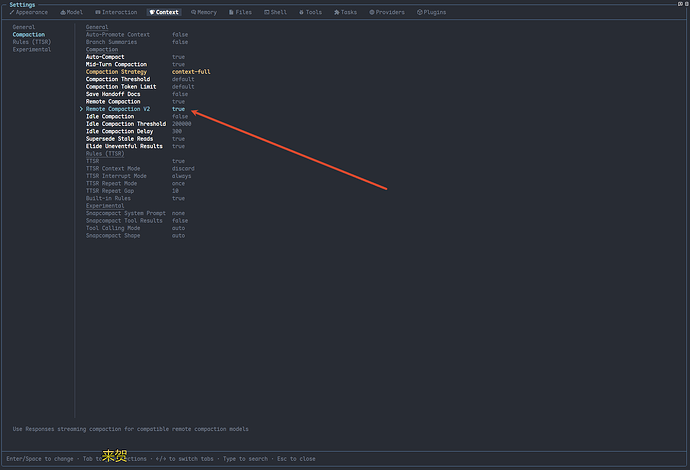Change TTSR Interrupt Mode from always
The width and height of the screenshot is (690, 470).
(181, 176)
